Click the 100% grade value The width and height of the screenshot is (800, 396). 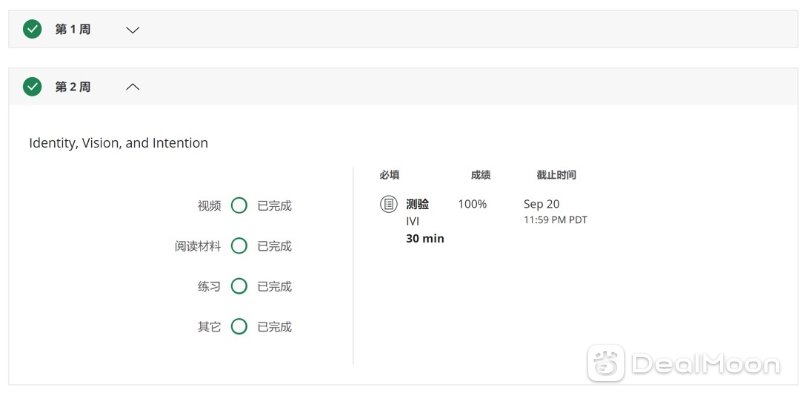pos(472,204)
